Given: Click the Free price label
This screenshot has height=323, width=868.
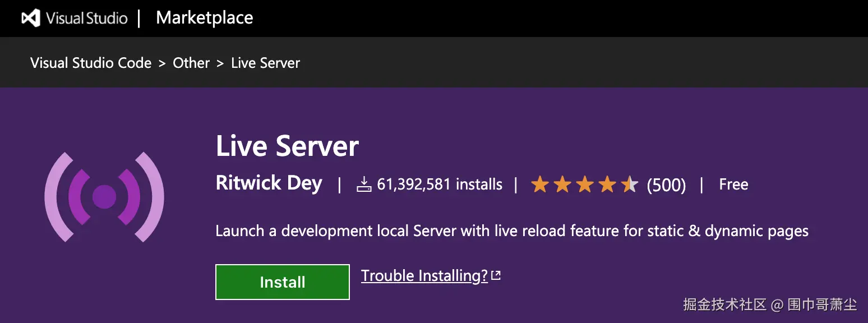Looking at the screenshot, I should pos(733,184).
